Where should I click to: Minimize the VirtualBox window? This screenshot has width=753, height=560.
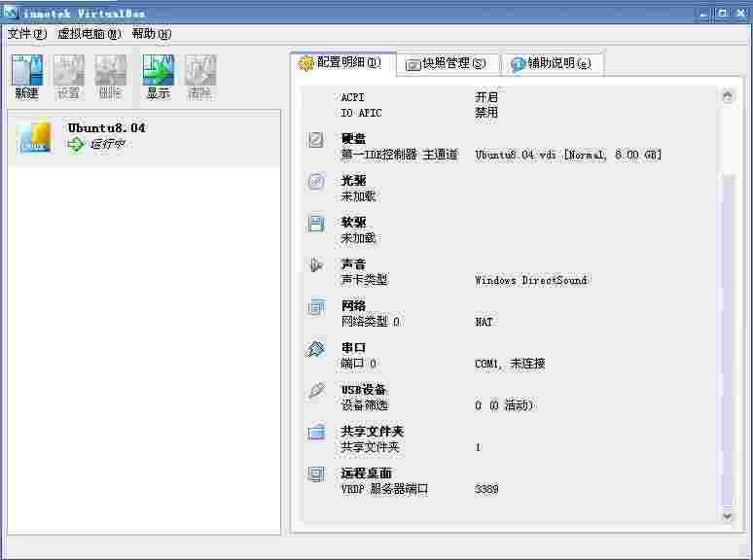click(x=704, y=14)
